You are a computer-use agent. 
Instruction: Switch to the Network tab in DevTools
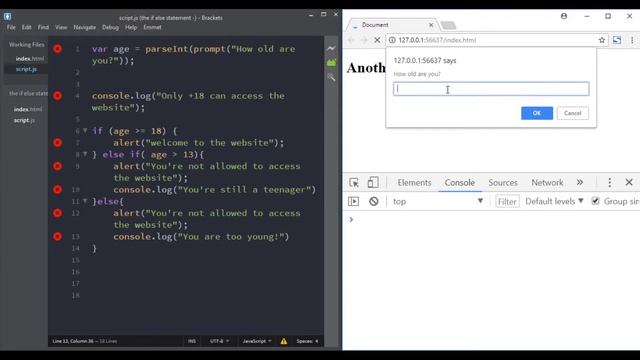tap(547, 182)
